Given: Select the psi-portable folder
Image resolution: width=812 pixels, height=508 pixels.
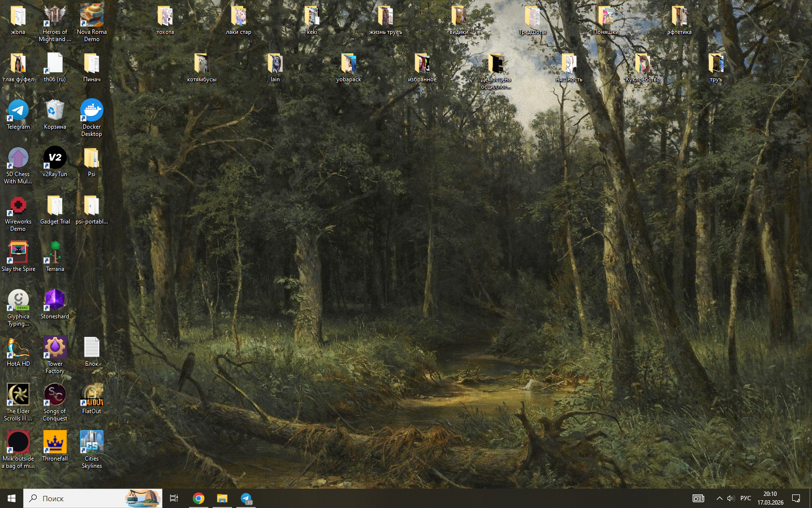Looking at the screenshot, I should pyautogui.click(x=92, y=209).
